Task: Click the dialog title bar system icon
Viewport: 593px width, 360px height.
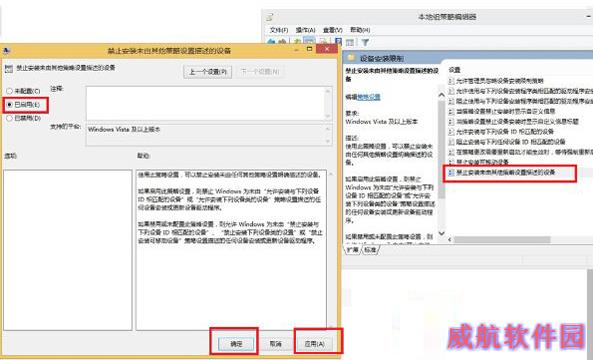Action: pyautogui.click(x=6, y=50)
